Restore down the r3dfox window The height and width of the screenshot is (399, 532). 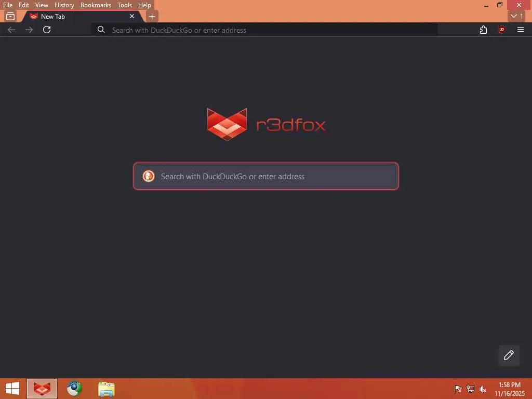point(499,5)
